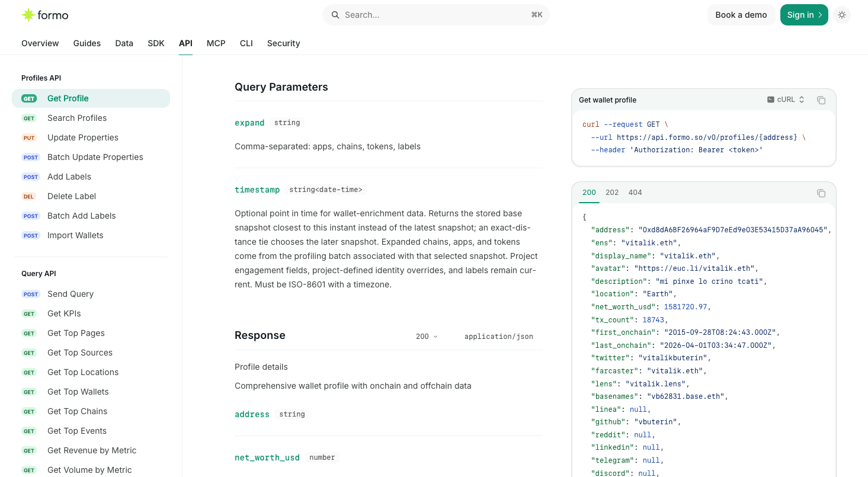Screen dimensions: 868x477
Task: Click the "Profile details" text
Action: point(261,367)
